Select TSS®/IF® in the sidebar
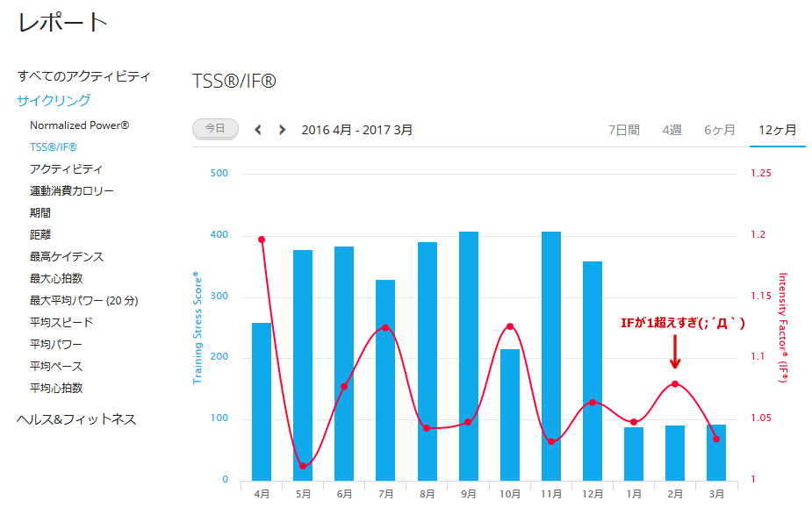The width and height of the screenshot is (812, 522). click(54, 147)
